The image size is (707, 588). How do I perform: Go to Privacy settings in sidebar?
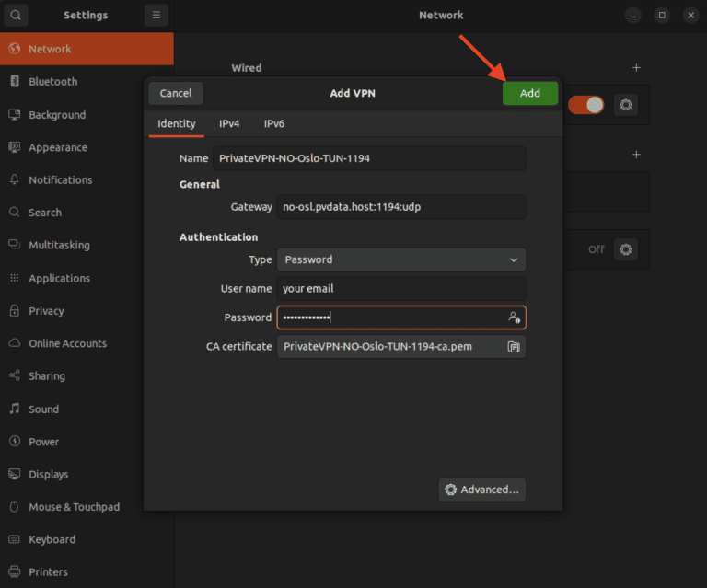46,311
